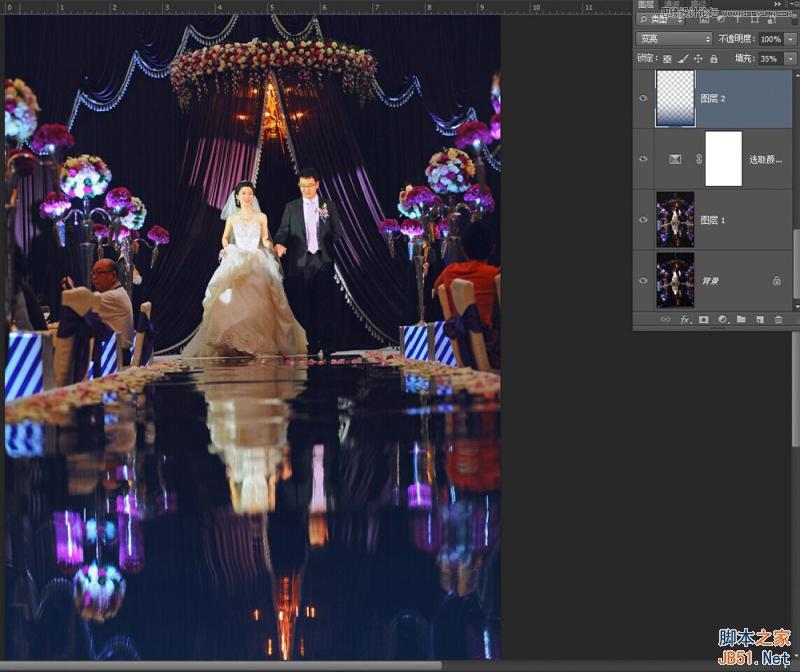Open the layer styles fx menu
The image size is (800, 672).
(686, 320)
